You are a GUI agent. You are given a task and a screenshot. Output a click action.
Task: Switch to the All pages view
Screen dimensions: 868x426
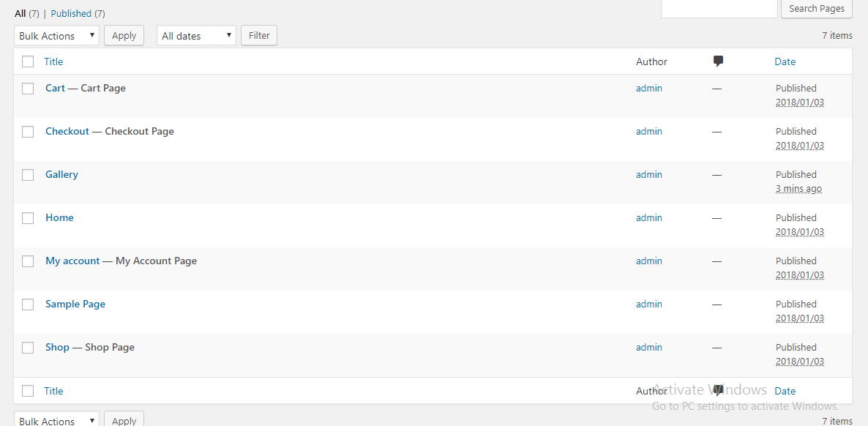tap(20, 13)
